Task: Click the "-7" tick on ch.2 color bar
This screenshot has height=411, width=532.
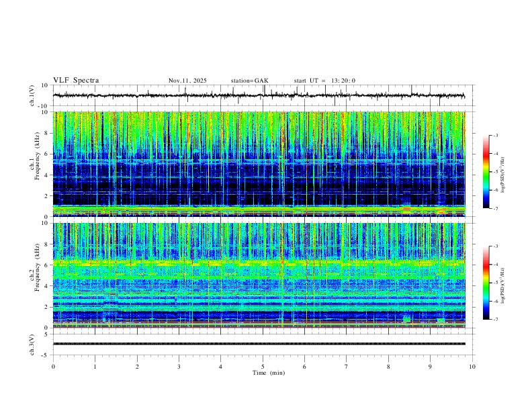Action: (x=495, y=319)
